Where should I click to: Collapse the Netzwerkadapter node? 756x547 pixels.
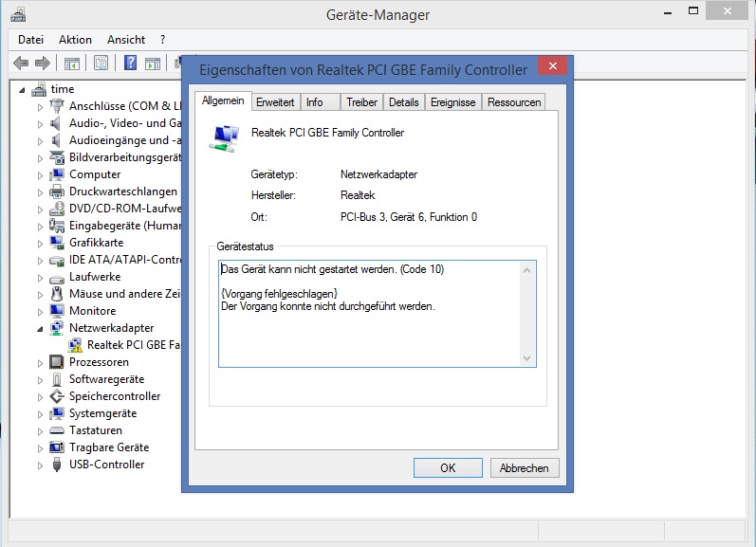point(40,329)
